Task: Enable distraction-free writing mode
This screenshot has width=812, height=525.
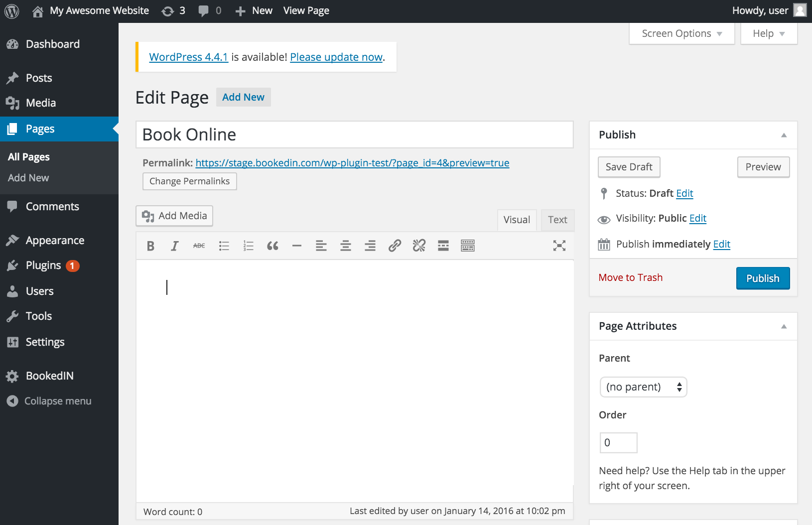Action: pos(559,246)
